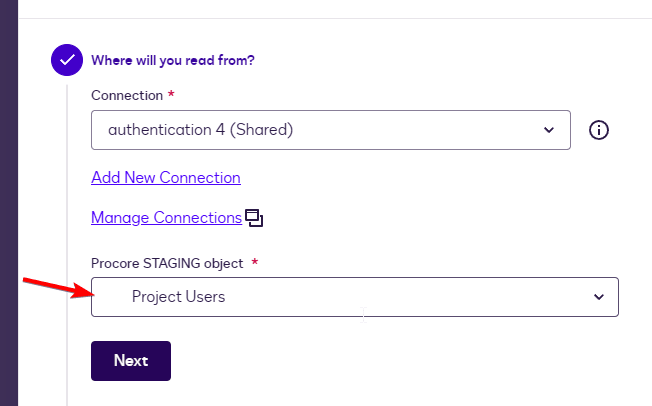The height and width of the screenshot is (406, 652).
Task: Click the 'Project Users' selected value text
Action: (x=178, y=297)
